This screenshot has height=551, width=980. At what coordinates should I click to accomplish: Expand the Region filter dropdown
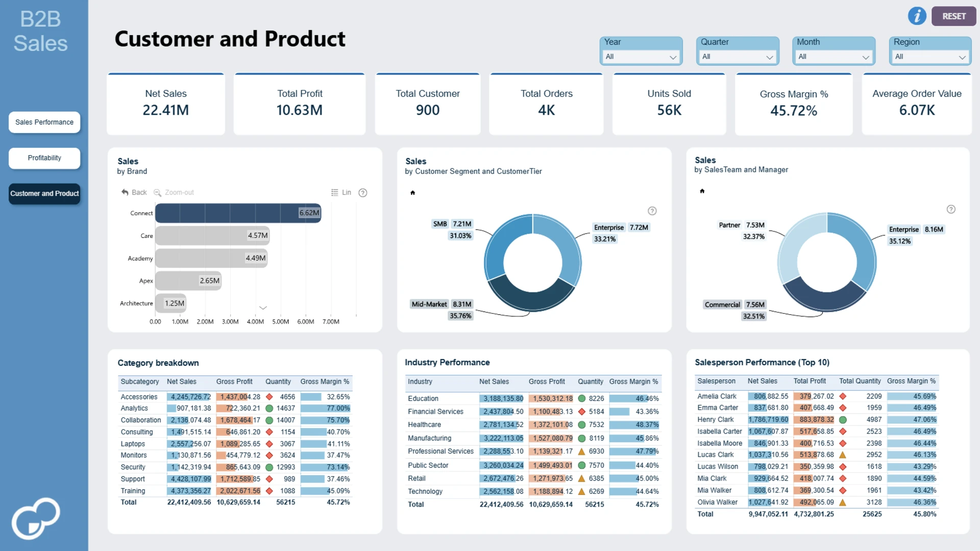tap(930, 57)
